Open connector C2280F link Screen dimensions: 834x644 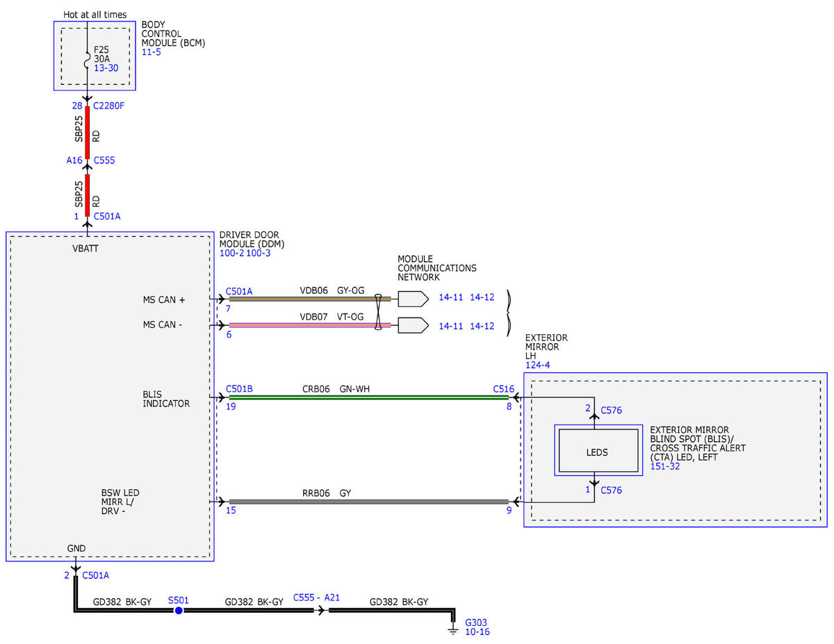pos(111,106)
